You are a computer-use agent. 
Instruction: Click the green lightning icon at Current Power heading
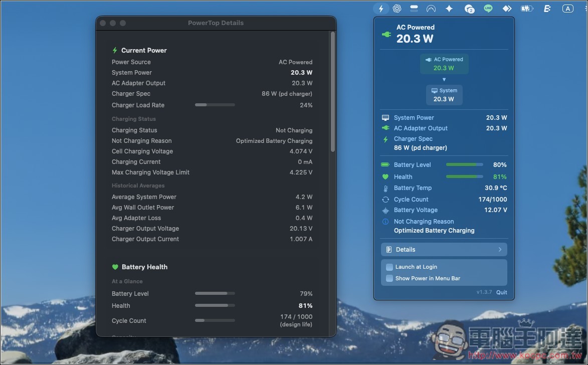click(115, 50)
